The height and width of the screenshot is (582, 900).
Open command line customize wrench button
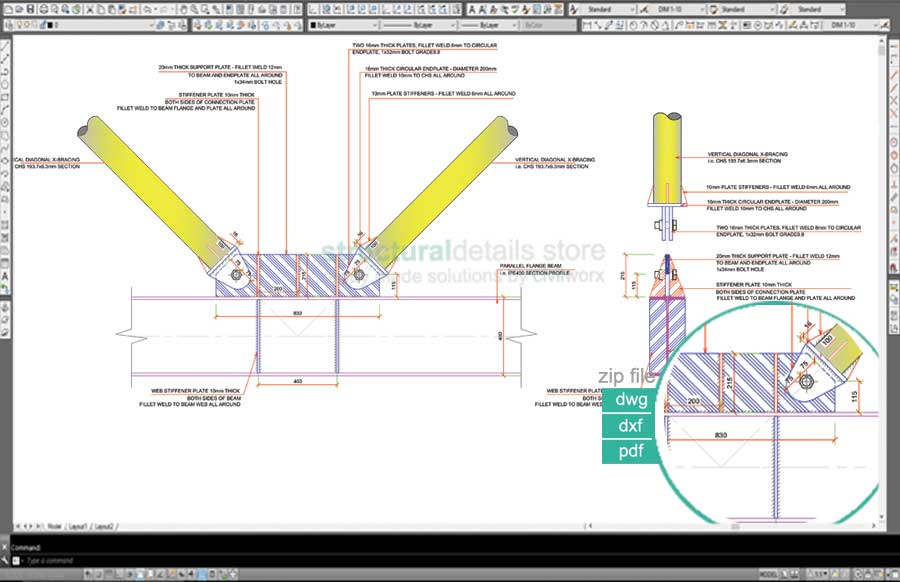[x=5, y=560]
